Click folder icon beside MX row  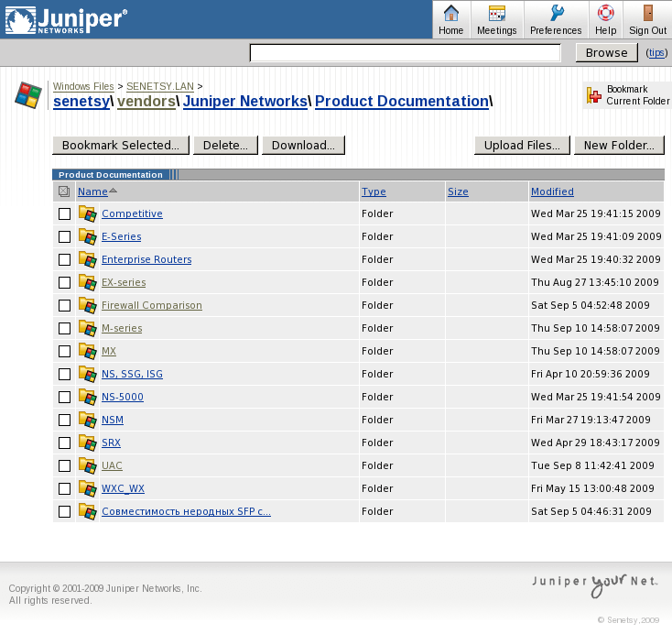[87, 351]
